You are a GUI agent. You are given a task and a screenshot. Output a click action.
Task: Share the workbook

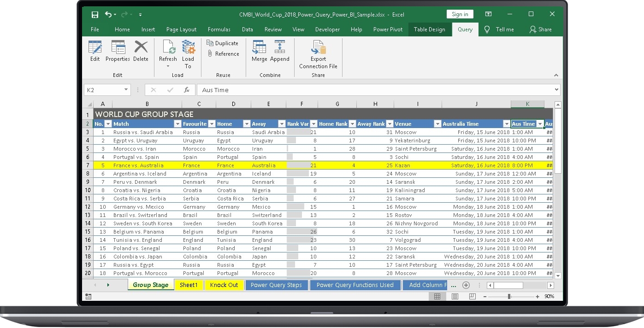541,29
